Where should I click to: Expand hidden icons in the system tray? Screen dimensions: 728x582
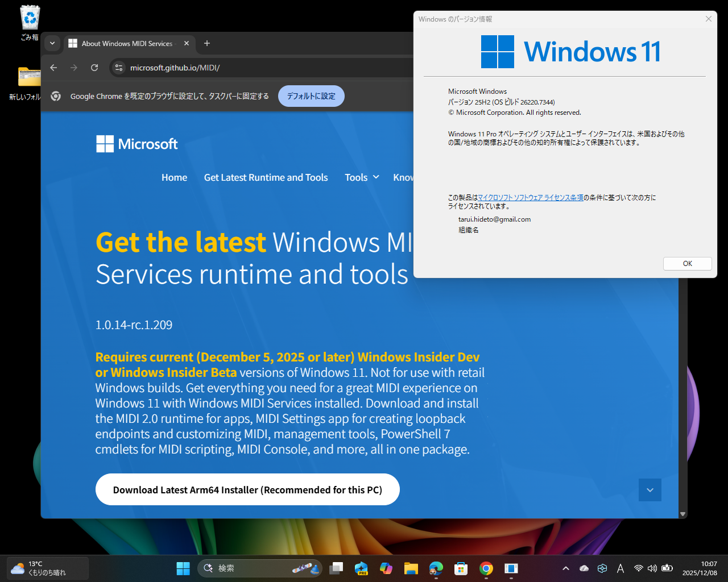point(566,568)
